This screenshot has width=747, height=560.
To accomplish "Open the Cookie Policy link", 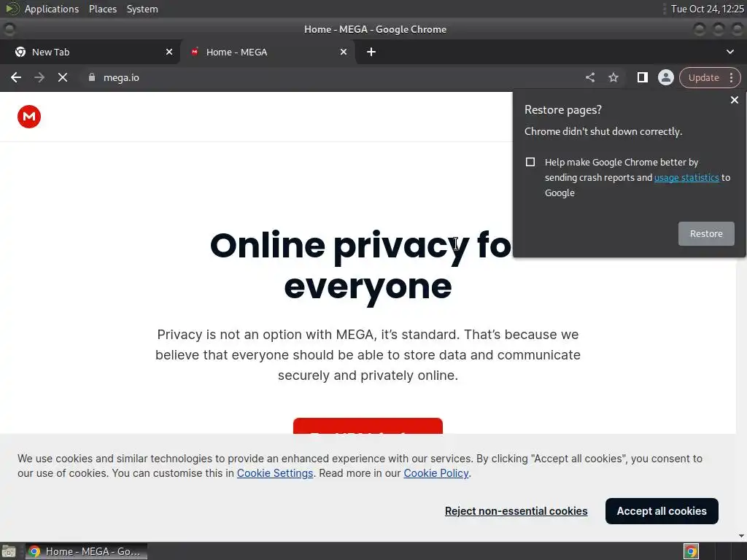I will coord(436,473).
